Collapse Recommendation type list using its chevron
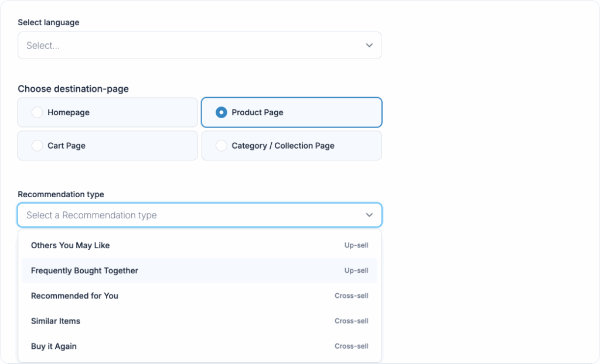Screen dimensions: 600x364 [x=369, y=215]
